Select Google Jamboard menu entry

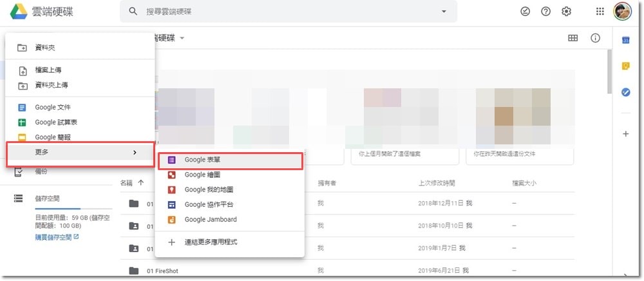point(210,219)
